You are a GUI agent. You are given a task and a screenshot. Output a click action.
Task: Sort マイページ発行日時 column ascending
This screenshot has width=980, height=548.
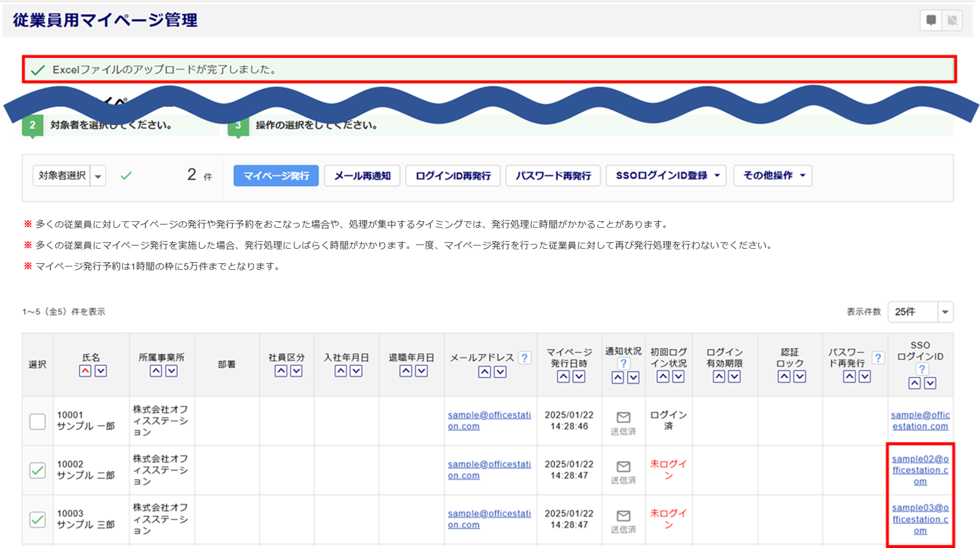pyautogui.click(x=563, y=377)
